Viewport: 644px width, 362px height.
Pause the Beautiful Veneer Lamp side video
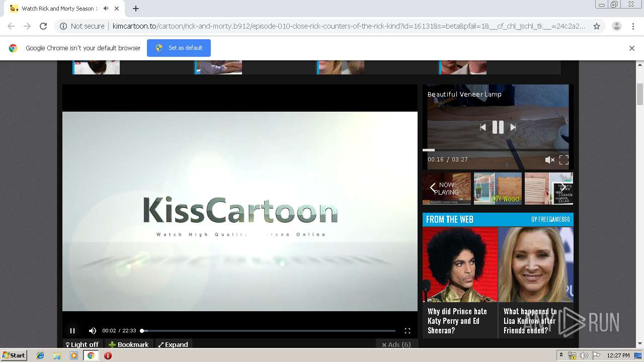coord(498,127)
